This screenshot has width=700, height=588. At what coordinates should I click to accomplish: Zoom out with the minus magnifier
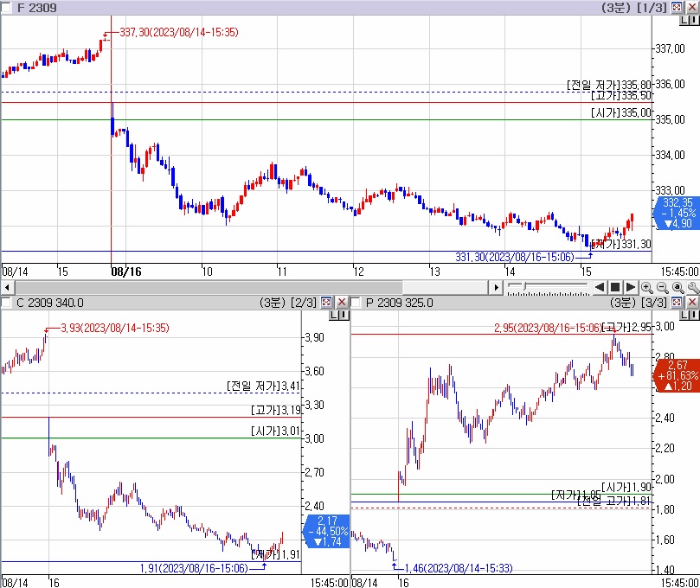[663, 288]
